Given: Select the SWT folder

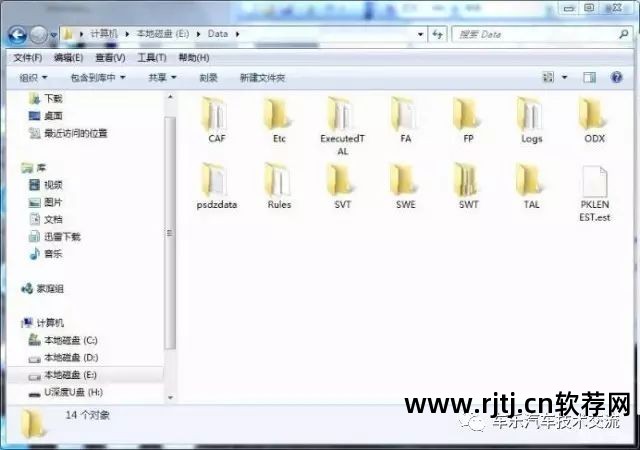Looking at the screenshot, I should point(468,187).
